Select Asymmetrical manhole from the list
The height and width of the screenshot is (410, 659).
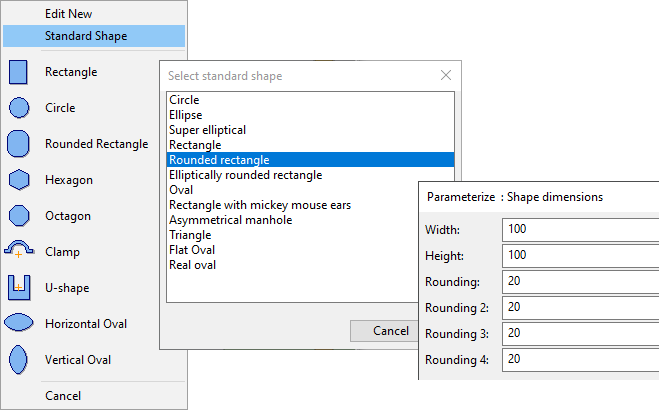click(x=230, y=220)
